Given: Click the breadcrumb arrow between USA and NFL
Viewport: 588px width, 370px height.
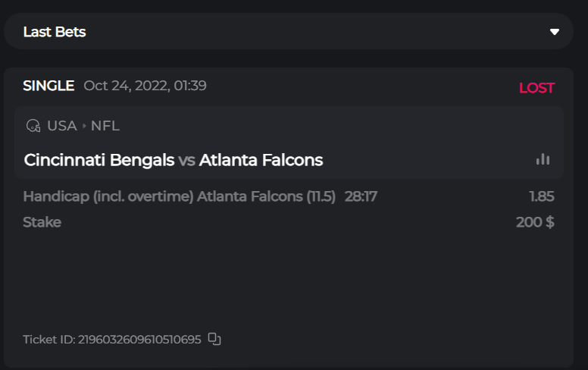Looking at the screenshot, I should (84, 126).
